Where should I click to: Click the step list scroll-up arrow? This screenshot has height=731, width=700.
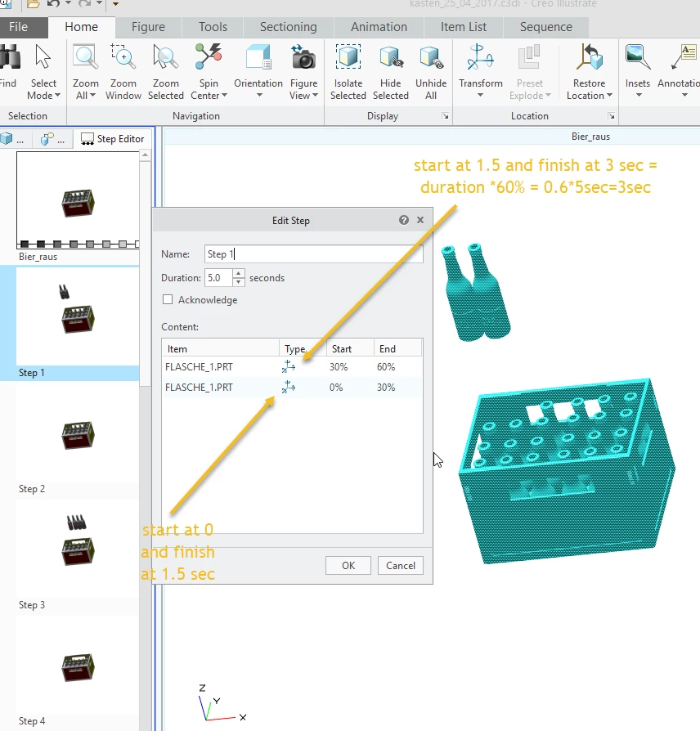coord(145,155)
